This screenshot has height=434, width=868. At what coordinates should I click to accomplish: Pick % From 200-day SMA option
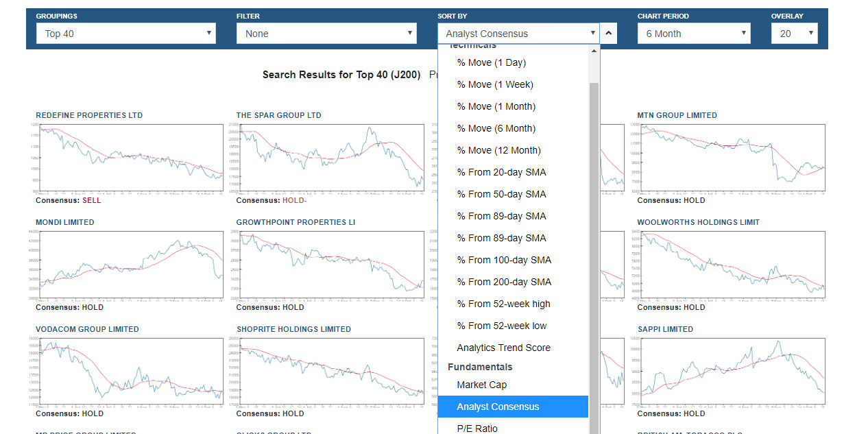[504, 282]
